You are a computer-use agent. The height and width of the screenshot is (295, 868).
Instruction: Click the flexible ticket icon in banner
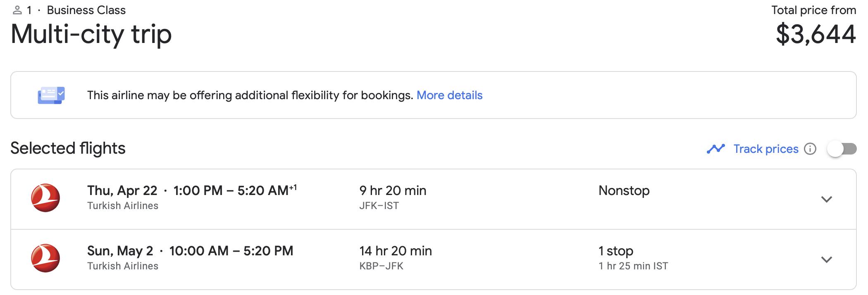51,95
